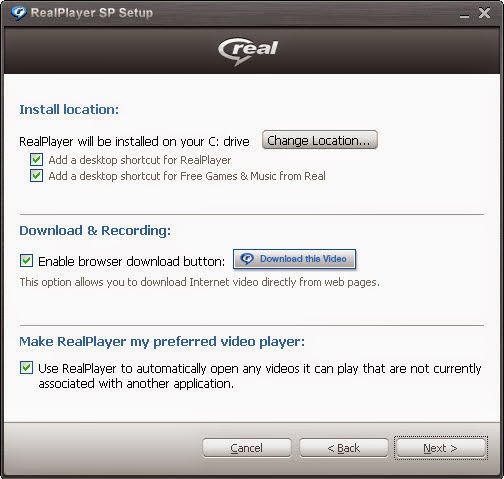Click the Install location heading
504x479 pixels.
[69, 110]
